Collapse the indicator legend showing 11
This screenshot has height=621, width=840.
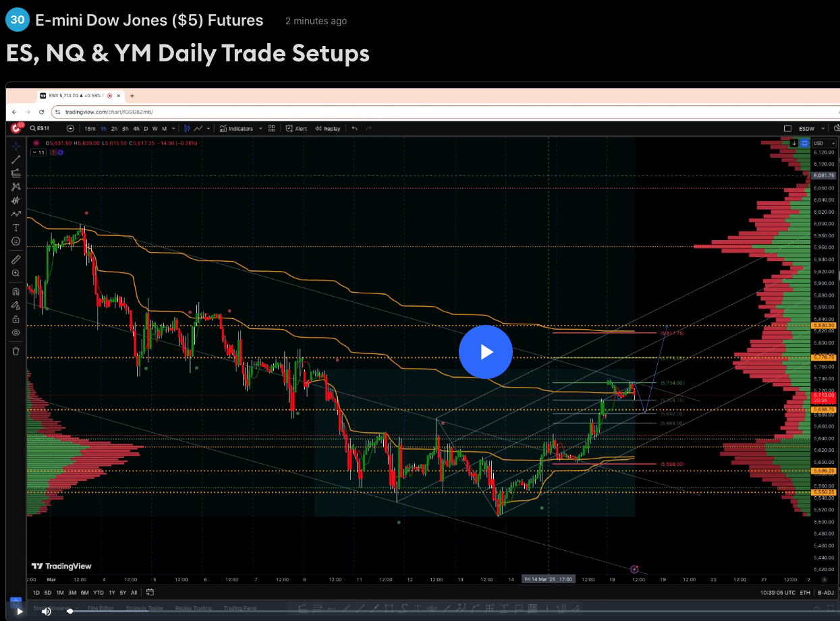pos(38,152)
